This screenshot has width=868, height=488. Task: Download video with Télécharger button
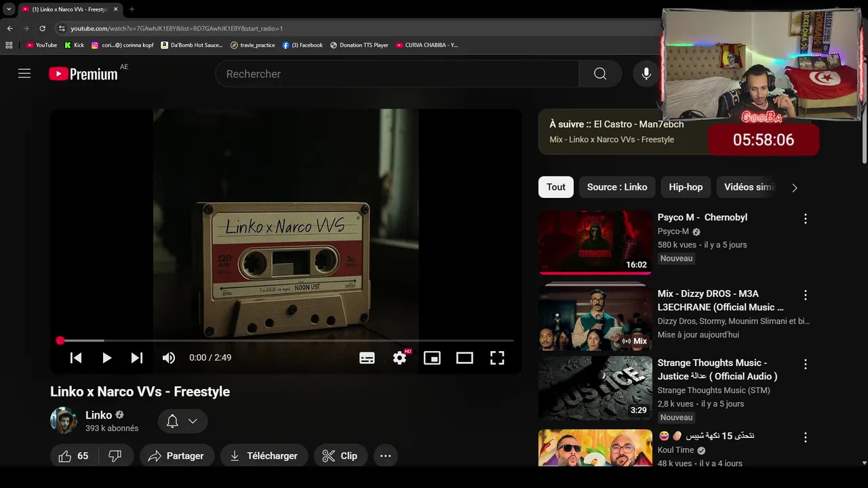(264, 456)
